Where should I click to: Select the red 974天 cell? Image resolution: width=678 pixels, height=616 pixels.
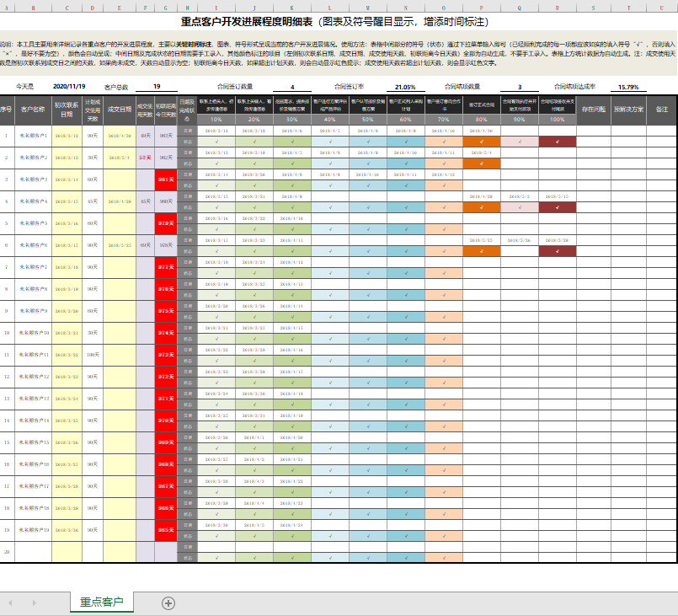(166, 333)
